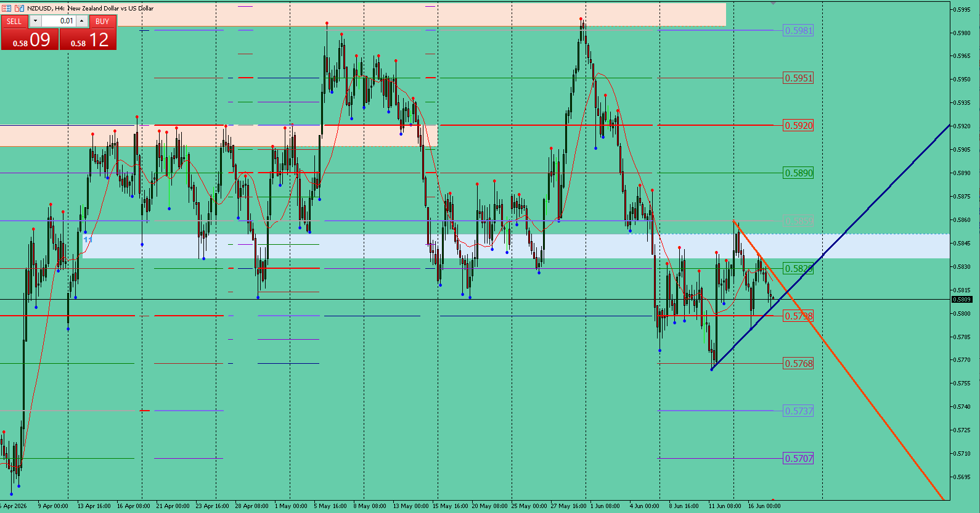Click the 13 May 00:00 time axis label

click(410, 506)
